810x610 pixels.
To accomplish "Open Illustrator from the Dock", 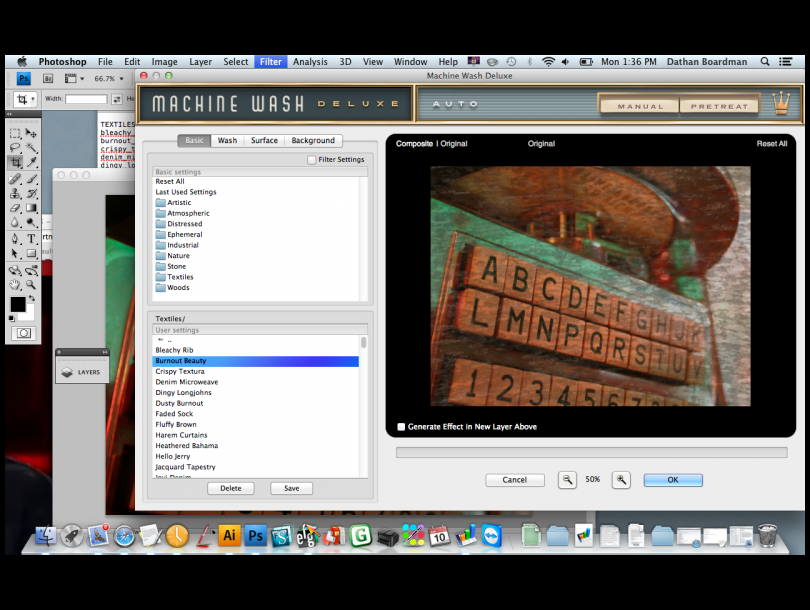I will pos(229,536).
